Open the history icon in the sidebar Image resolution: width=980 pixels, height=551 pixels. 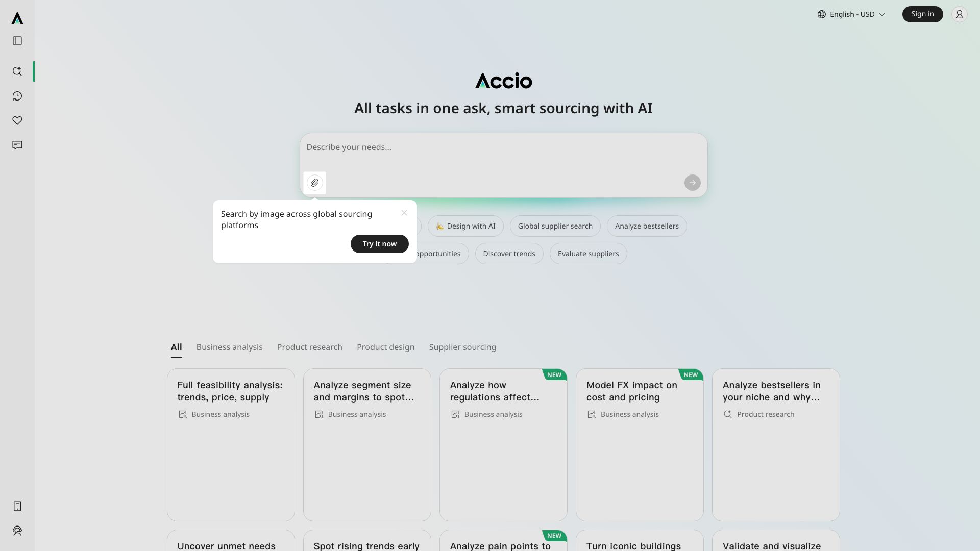[17, 96]
